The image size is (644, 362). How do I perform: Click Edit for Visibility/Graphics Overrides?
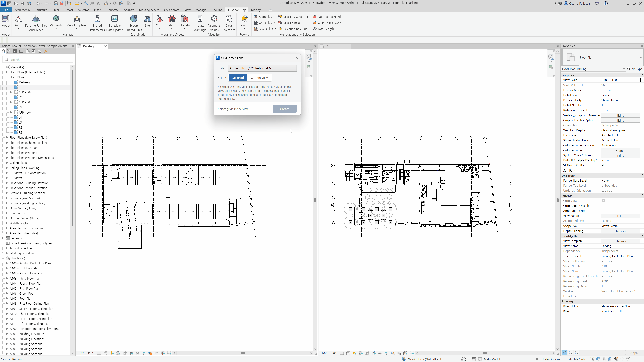tap(621, 115)
